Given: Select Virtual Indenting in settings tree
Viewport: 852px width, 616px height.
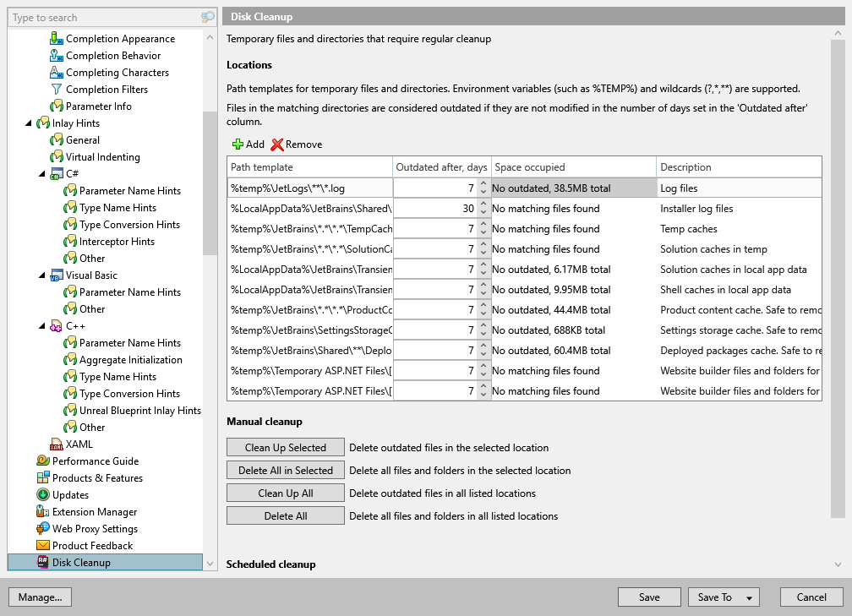Looking at the screenshot, I should tap(102, 157).
